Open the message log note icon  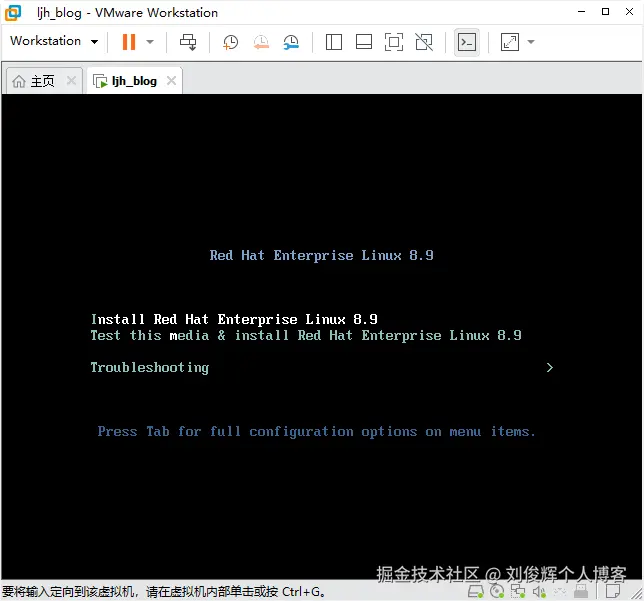(x=613, y=591)
